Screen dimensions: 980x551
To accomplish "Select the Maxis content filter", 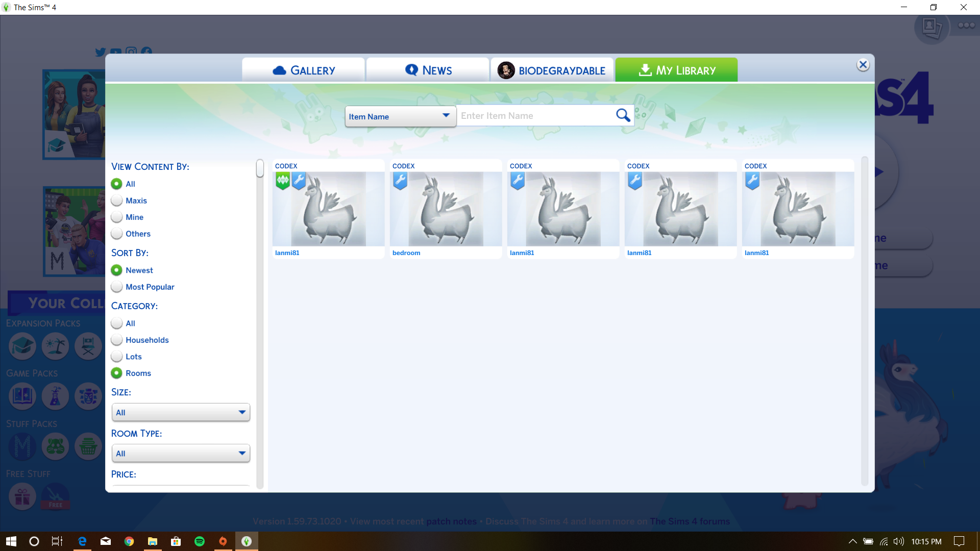I will 117,201.
